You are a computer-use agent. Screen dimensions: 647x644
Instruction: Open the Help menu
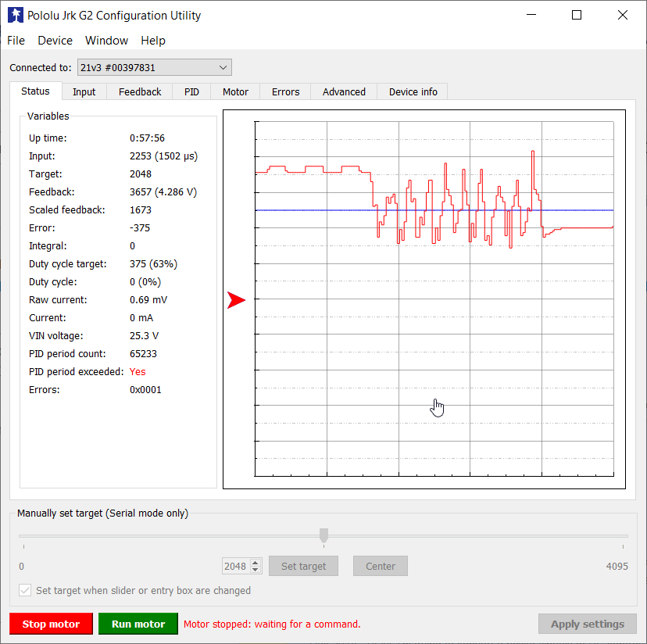coord(153,41)
